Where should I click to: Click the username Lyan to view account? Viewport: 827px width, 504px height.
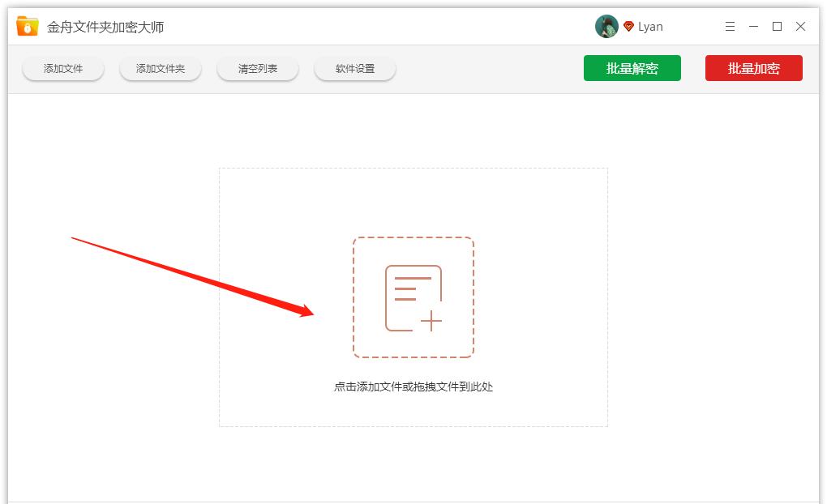click(650, 26)
